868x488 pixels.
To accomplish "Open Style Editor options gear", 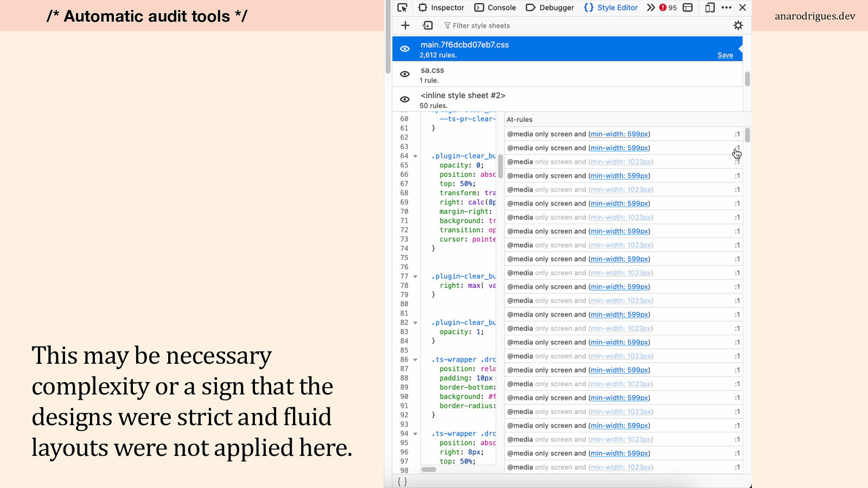I will (x=738, y=25).
